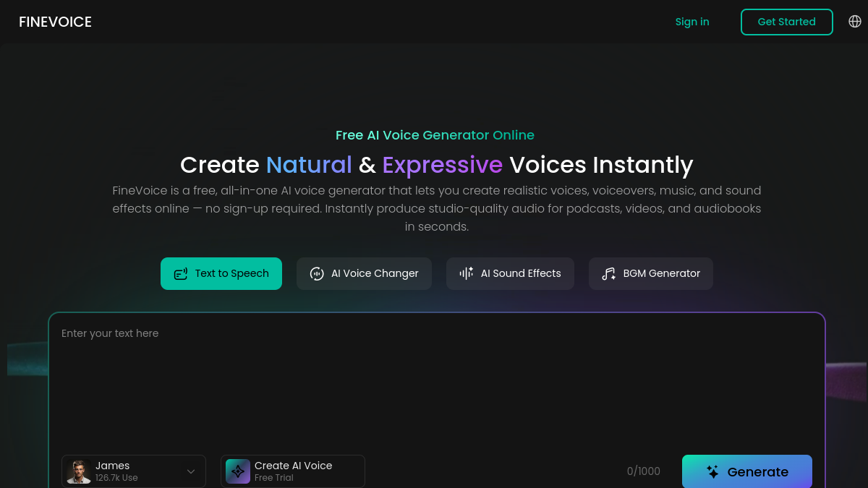Click the Generate button
Viewport: 868px width, 488px height.
coord(747,471)
